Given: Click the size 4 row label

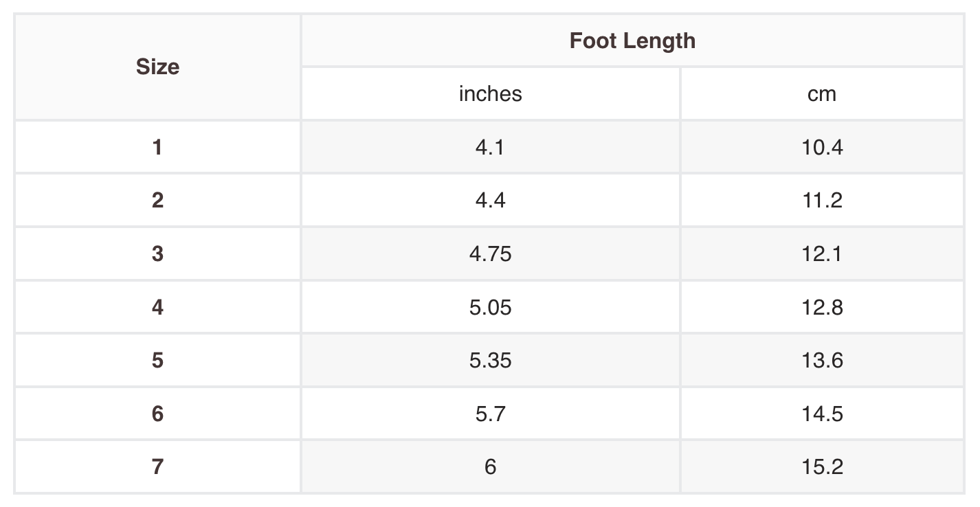Looking at the screenshot, I should click(x=157, y=307).
